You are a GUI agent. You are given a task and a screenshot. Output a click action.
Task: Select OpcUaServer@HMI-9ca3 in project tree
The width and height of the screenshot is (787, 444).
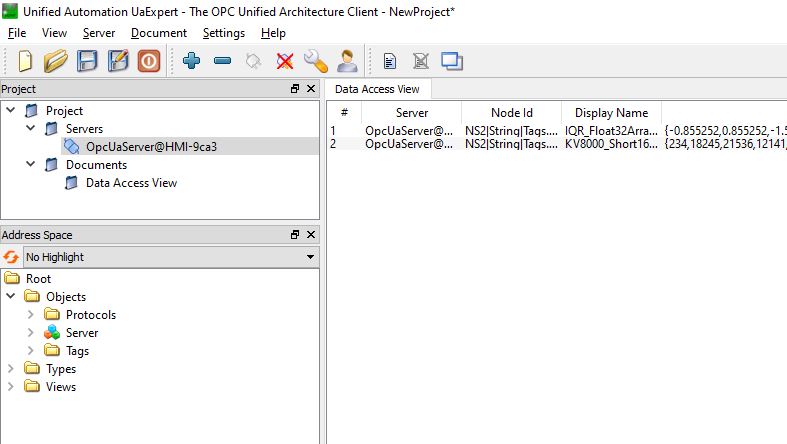(151, 146)
